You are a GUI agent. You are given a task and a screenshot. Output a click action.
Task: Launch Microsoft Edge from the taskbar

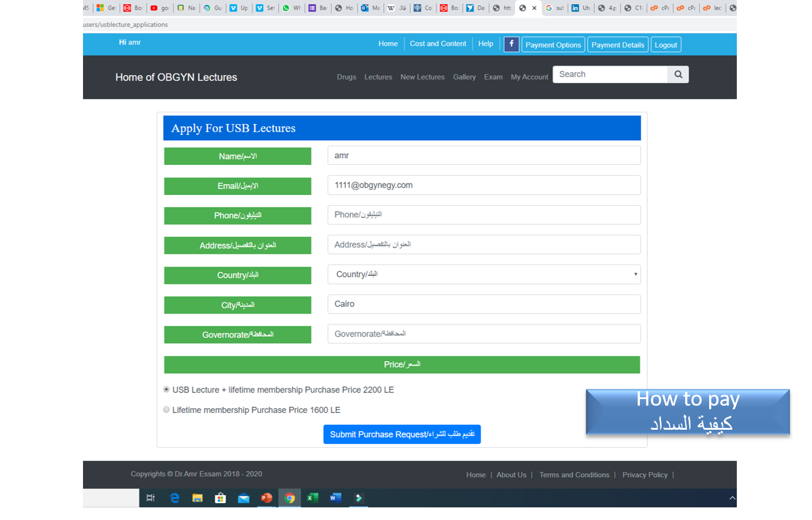[x=174, y=498]
